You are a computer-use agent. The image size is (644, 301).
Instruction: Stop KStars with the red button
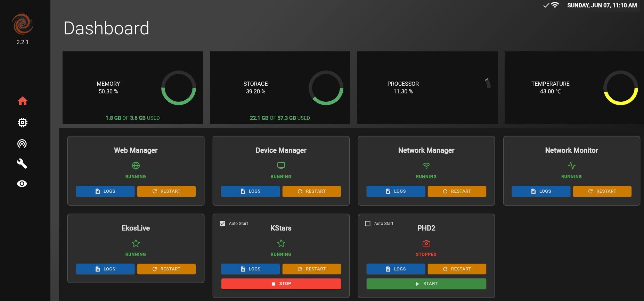[281, 284]
